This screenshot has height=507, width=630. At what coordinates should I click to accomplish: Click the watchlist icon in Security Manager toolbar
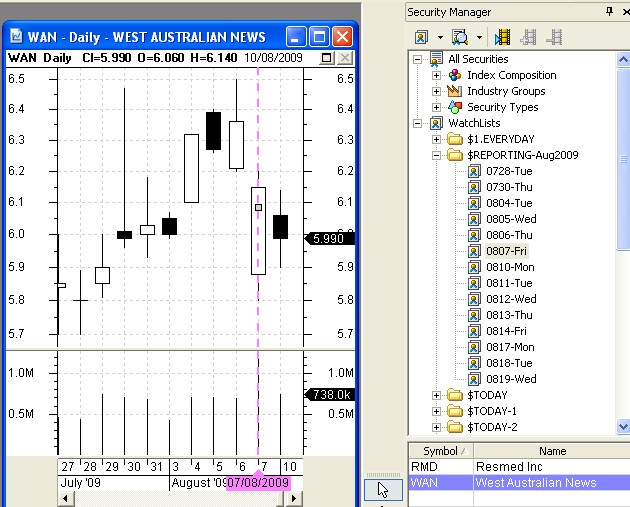421,37
